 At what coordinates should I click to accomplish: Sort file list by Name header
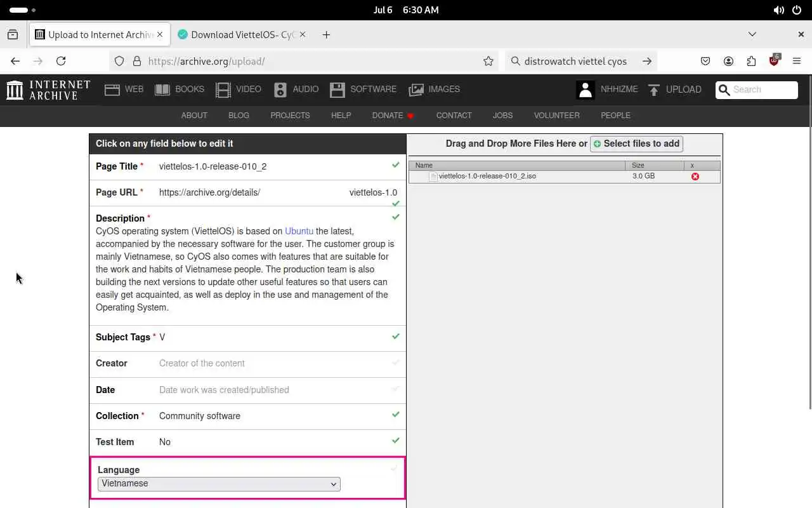point(517,165)
